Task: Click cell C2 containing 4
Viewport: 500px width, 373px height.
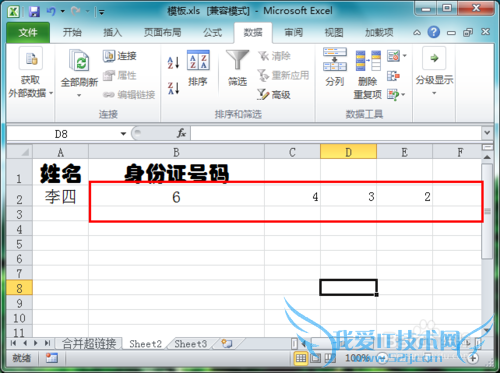Action: (292, 197)
